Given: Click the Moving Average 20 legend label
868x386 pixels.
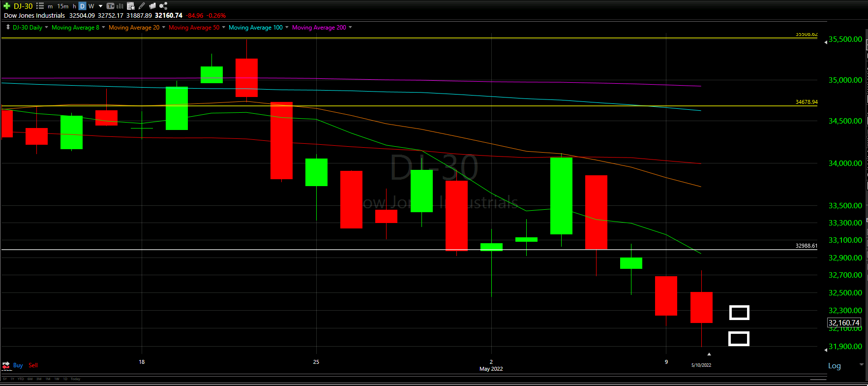Looking at the screenshot, I should (x=134, y=28).
